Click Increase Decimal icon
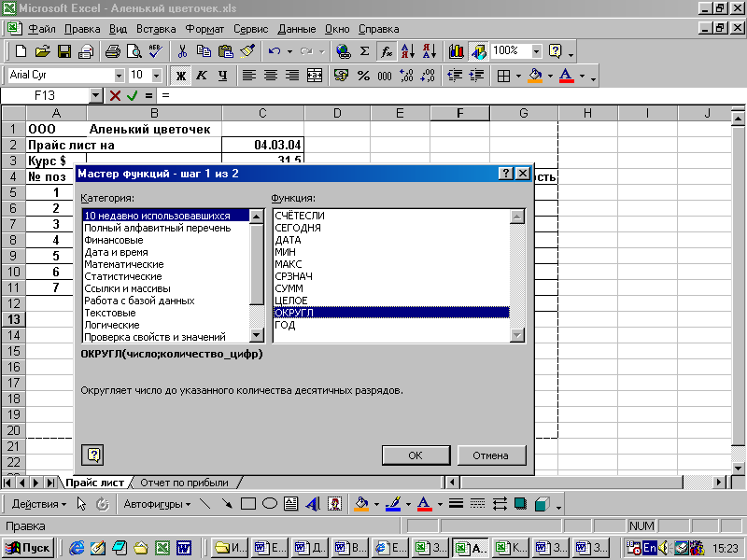The image size is (747, 560). pos(406,76)
